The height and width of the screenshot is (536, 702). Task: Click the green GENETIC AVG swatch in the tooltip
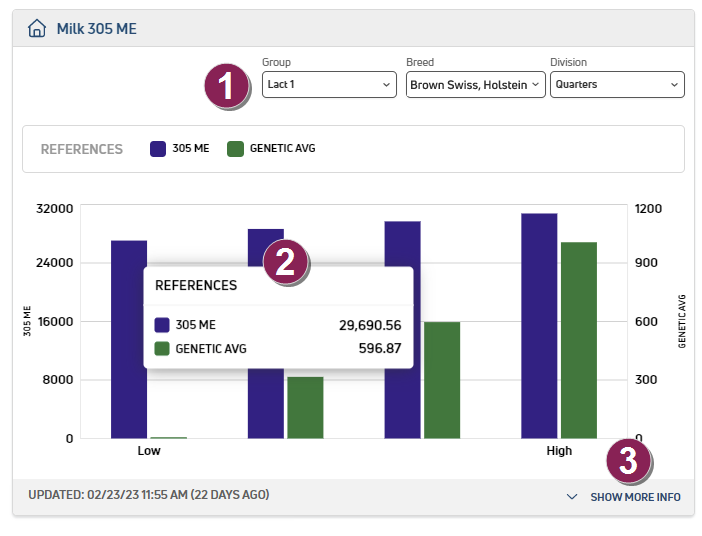(162, 349)
